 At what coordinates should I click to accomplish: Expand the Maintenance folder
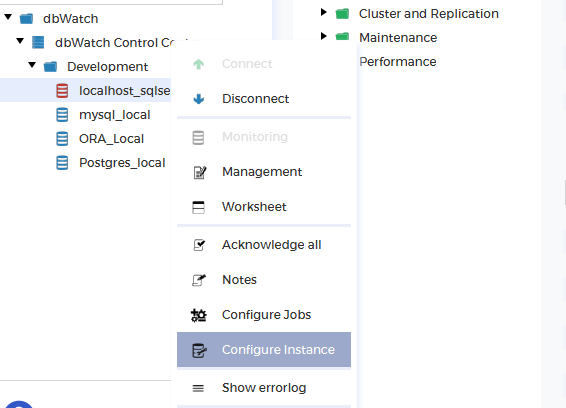[324, 36]
